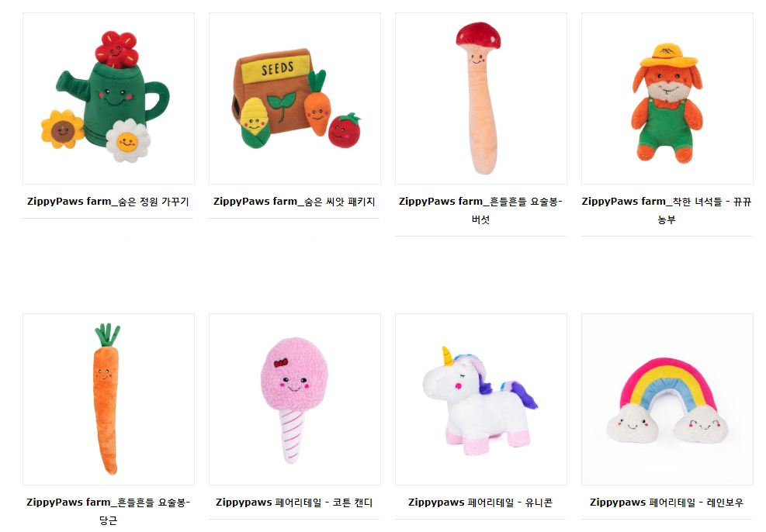View the farmer dog plush image
Image resolution: width=766 pixels, height=532 pixels.
(x=667, y=98)
